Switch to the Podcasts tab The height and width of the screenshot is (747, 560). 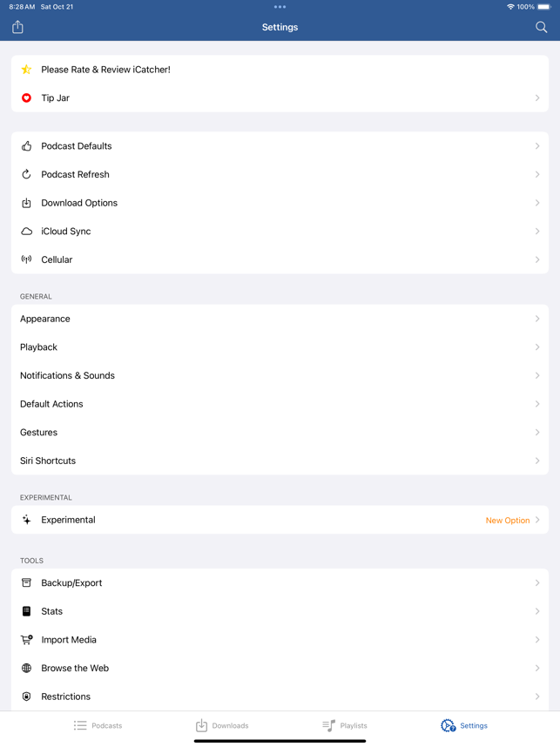pos(98,725)
